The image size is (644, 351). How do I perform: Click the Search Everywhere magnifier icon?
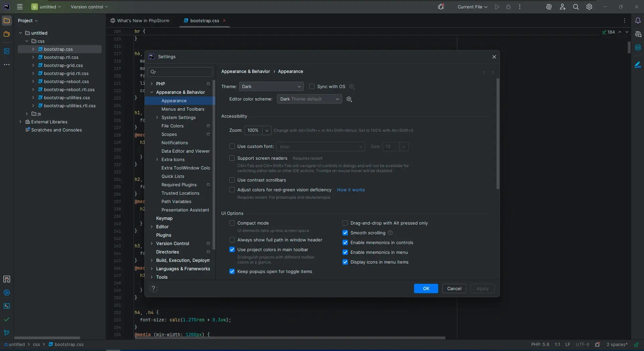coord(576,7)
